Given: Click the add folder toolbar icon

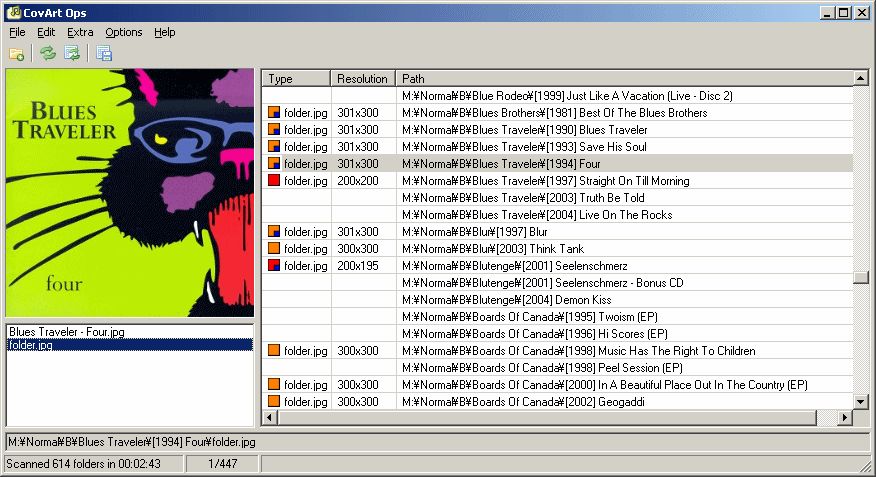Looking at the screenshot, I should [16, 53].
